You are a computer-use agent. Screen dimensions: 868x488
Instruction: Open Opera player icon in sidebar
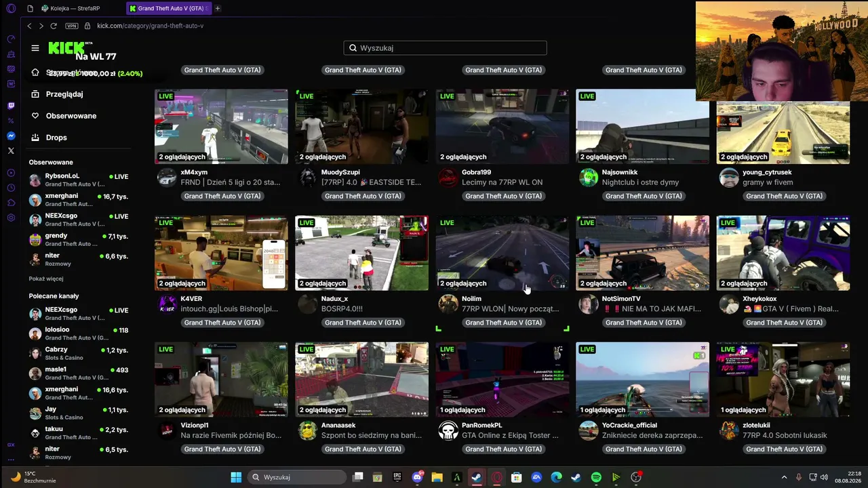11,173
